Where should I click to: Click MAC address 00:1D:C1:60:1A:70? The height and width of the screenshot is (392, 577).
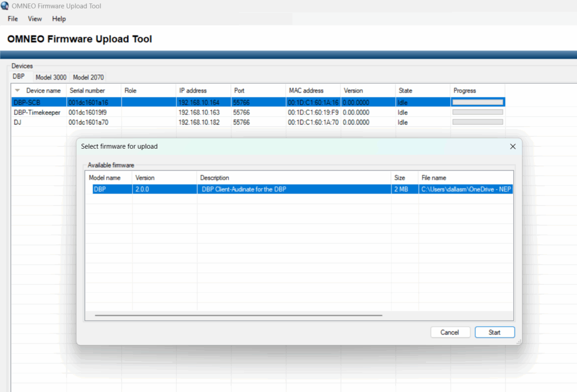pos(313,122)
